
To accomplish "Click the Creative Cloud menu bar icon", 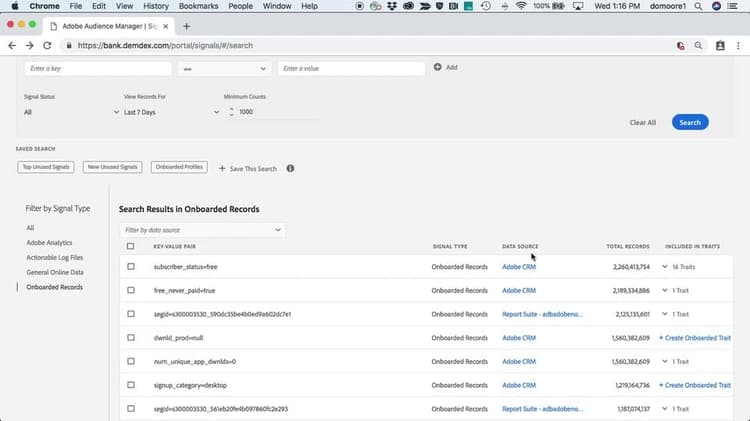I will [x=408, y=6].
